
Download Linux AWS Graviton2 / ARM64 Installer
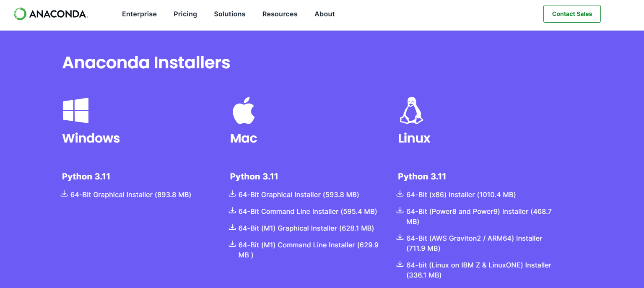click(x=474, y=243)
